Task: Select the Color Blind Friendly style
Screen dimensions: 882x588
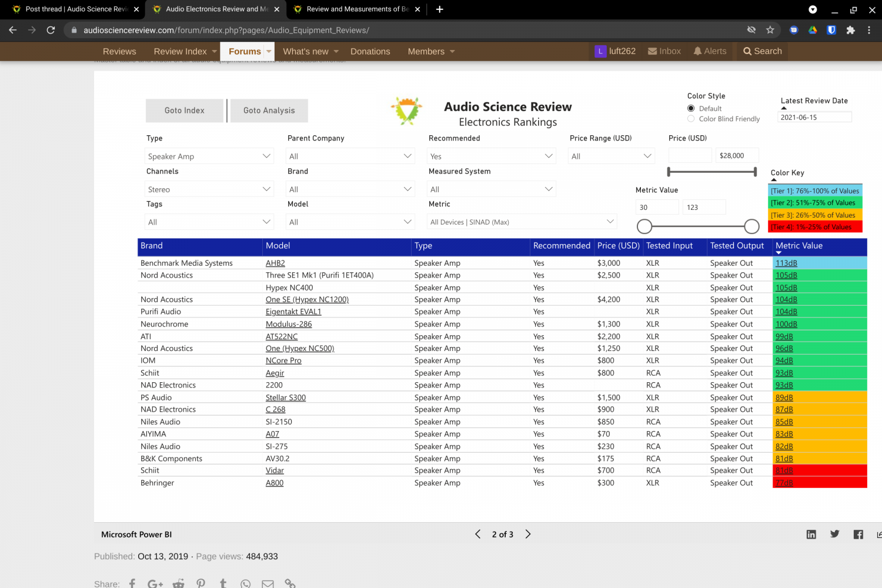Action: (x=691, y=119)
